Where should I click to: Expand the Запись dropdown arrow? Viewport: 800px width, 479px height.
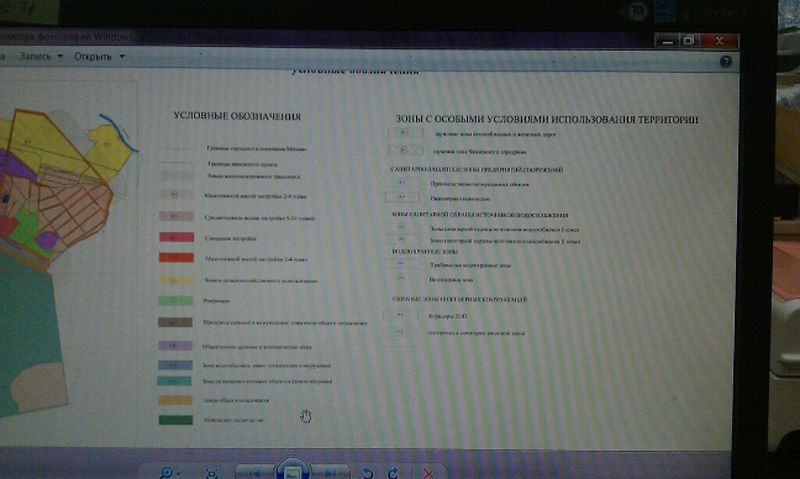pyautogui.click(x=60, y=56)
